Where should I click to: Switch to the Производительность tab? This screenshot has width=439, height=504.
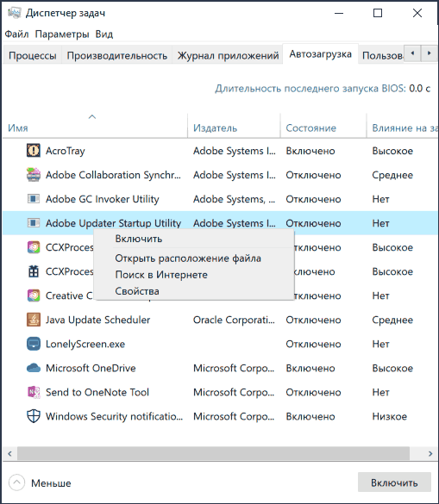click(x=116, y=56)
